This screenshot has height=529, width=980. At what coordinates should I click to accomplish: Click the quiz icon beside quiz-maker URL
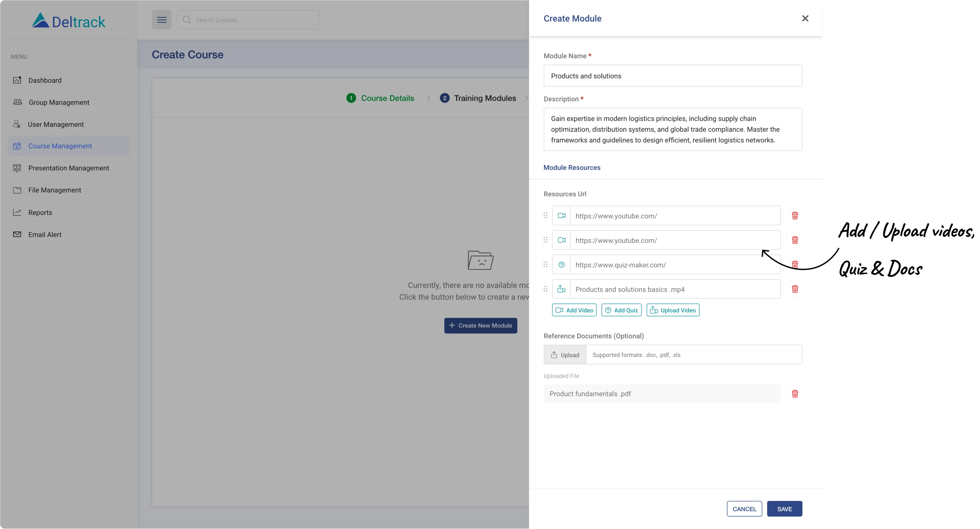561,265
